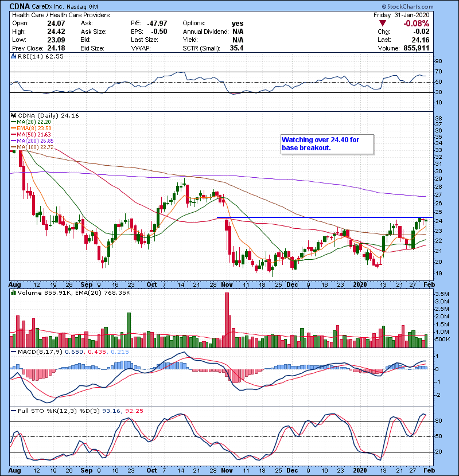Click the EPS value -0.50

159,32
